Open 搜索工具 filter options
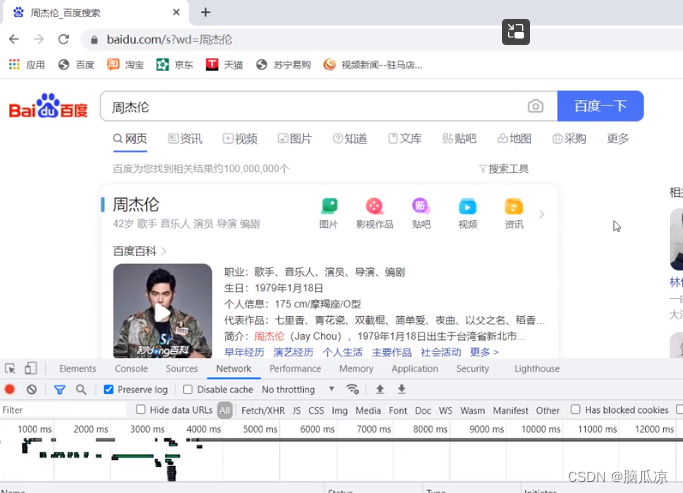Image resolution: width=683 pixels, height=493 pixels. [504, 169]
